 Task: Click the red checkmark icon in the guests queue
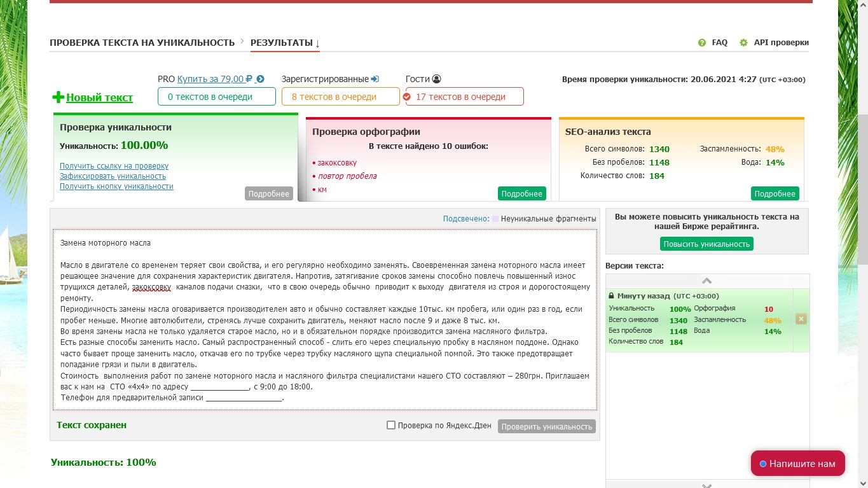407,97
